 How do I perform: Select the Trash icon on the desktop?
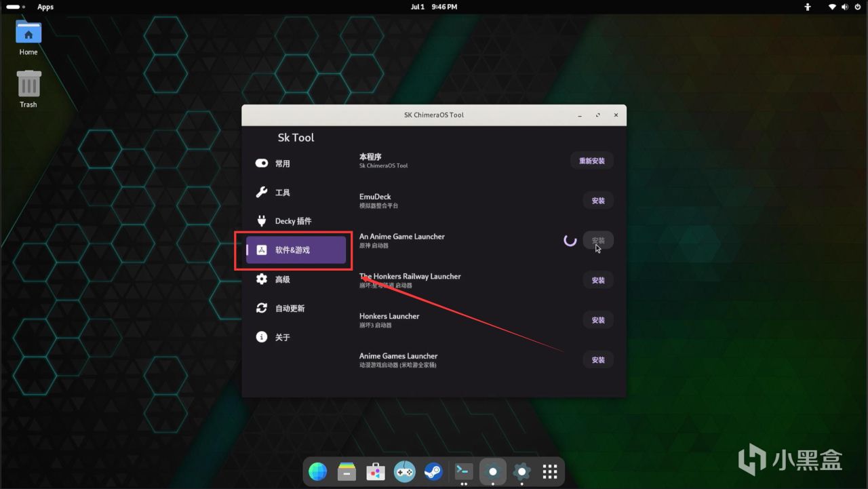pyautogui.click(x=28, y=89)
